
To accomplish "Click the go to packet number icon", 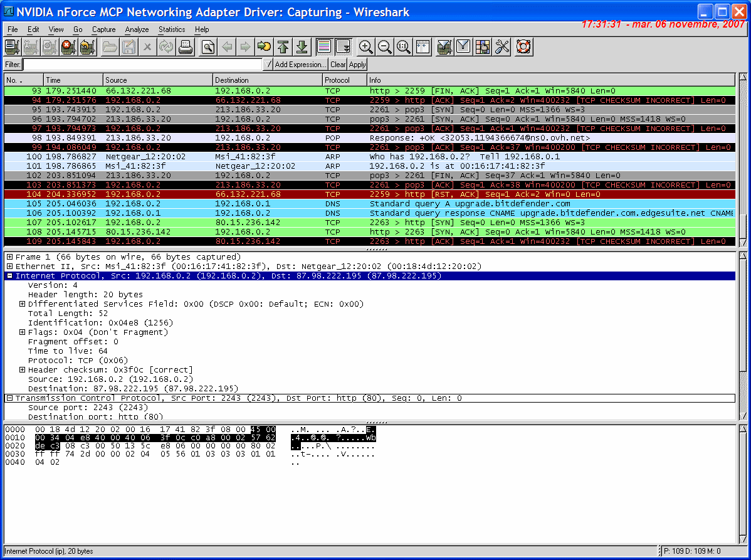I will (x=264, y=47).
